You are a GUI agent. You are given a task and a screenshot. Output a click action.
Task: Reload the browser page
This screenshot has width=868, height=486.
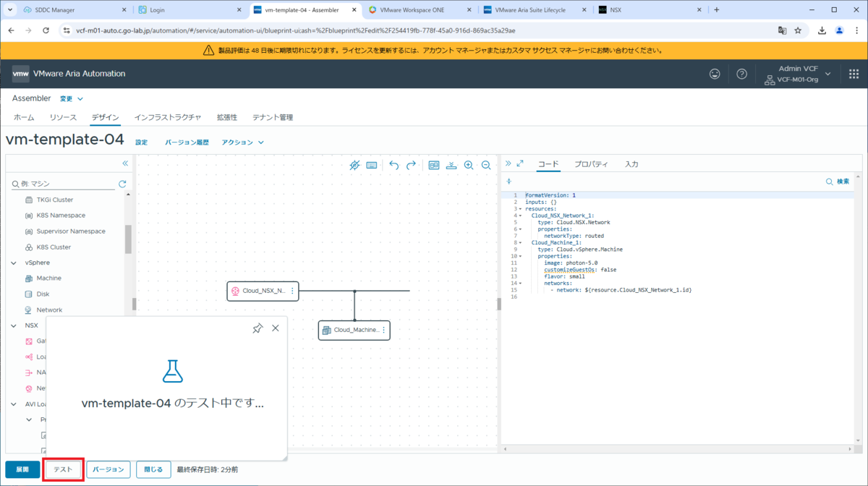point(46,31)
